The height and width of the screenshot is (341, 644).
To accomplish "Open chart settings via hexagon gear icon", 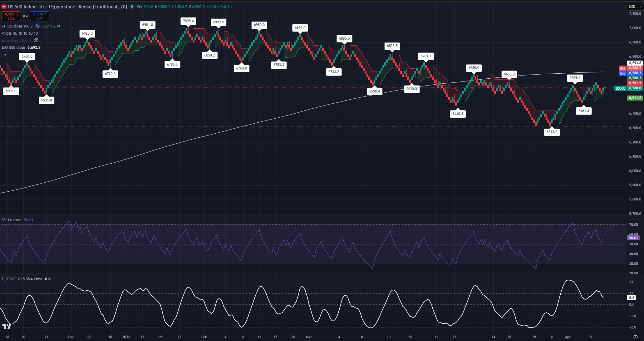I will (635, 337).
